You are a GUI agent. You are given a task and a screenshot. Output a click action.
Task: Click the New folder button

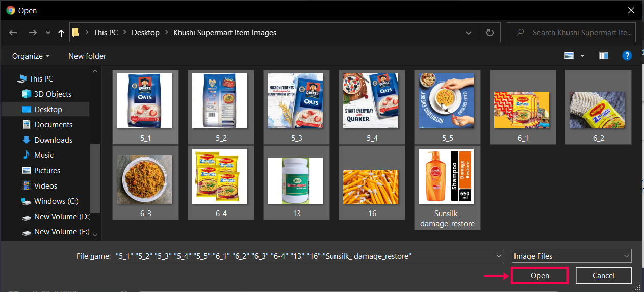pyautogui.click(x=87, y=56)
